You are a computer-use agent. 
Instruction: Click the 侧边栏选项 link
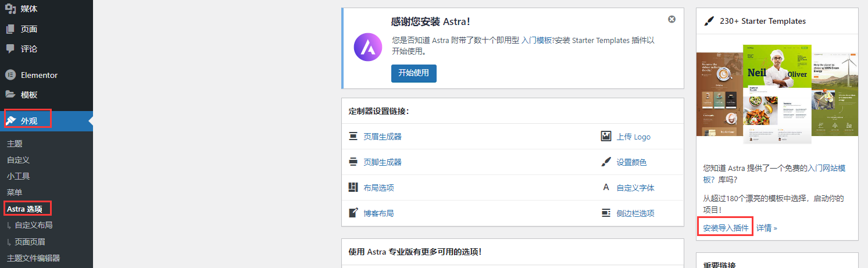[635, 213]
